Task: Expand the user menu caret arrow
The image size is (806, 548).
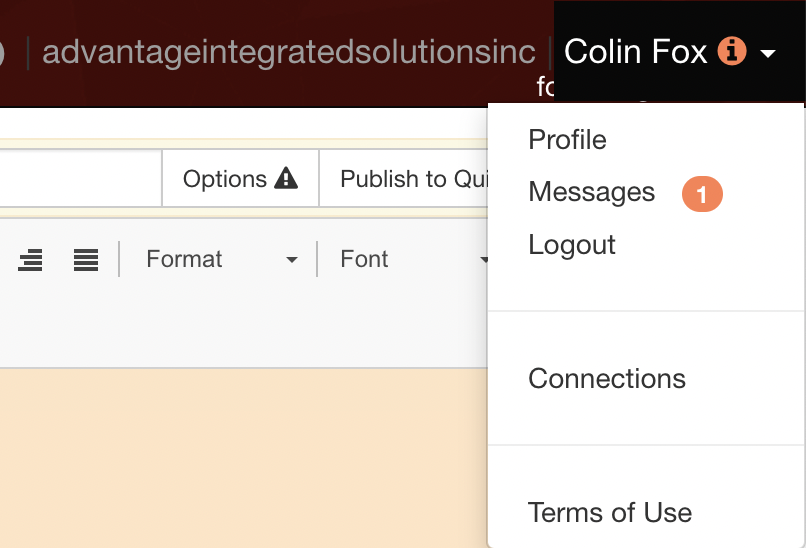Action: [768, 53]
